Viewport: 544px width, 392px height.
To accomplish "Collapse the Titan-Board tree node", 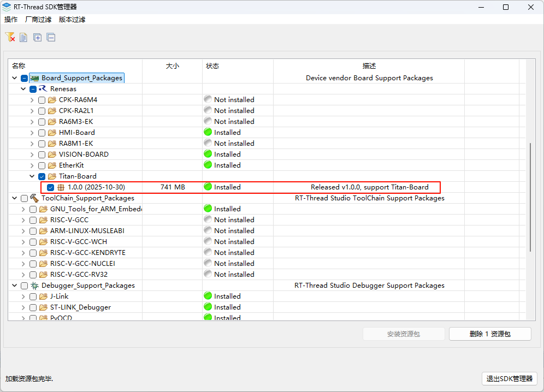I will [x=32, y=176].
